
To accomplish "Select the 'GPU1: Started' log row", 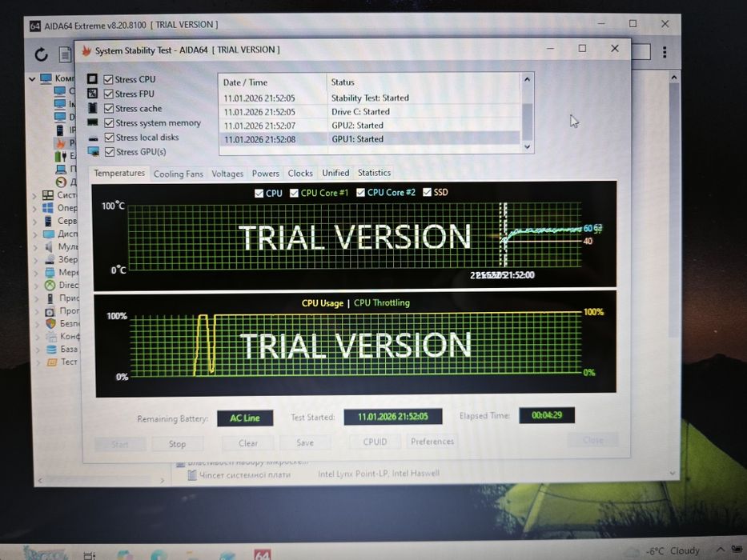I will [369, 139].
